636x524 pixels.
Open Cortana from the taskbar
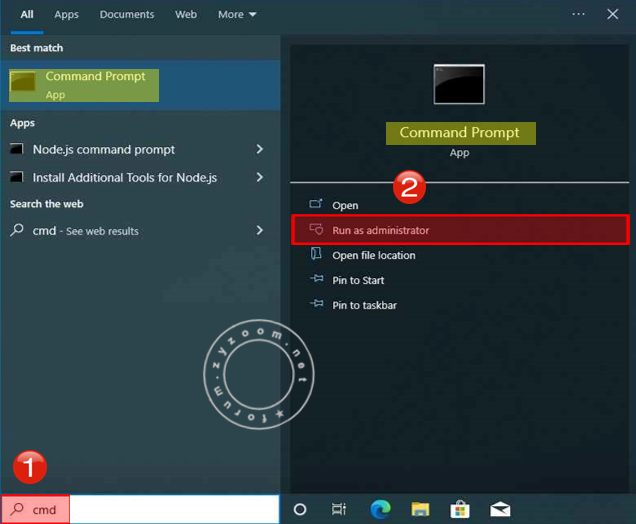click(x=300, y=509)
